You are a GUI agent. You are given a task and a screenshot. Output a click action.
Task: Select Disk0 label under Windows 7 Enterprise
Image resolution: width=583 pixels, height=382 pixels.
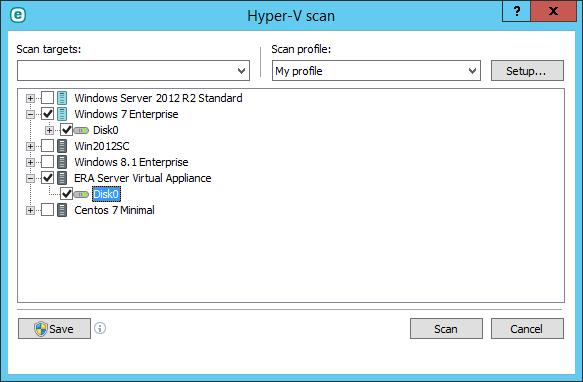106,130
